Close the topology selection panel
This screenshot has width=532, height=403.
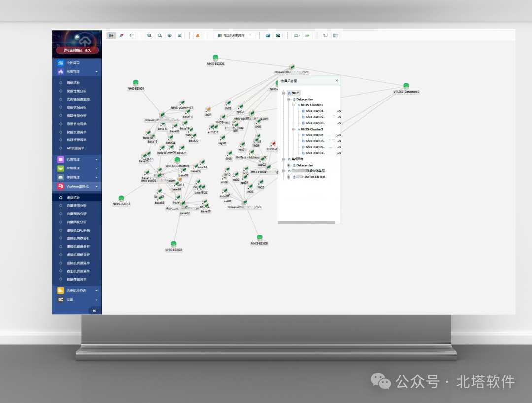[x=337, y=81]
